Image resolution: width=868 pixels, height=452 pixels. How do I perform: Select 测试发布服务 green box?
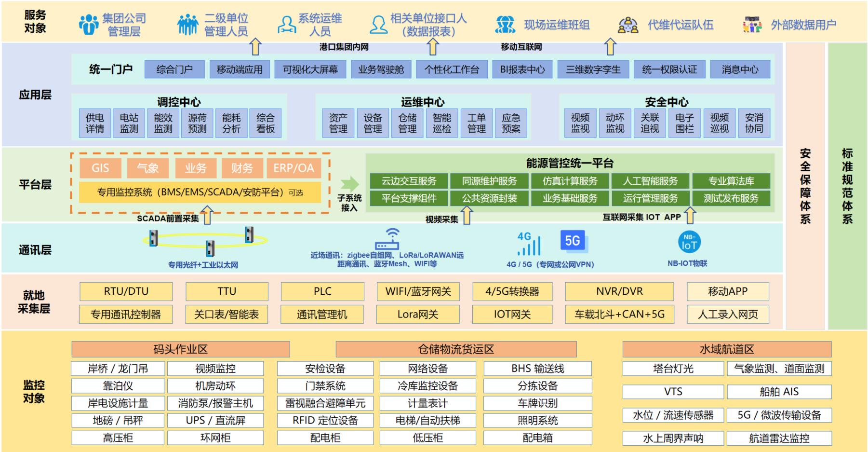coord(731,198)
